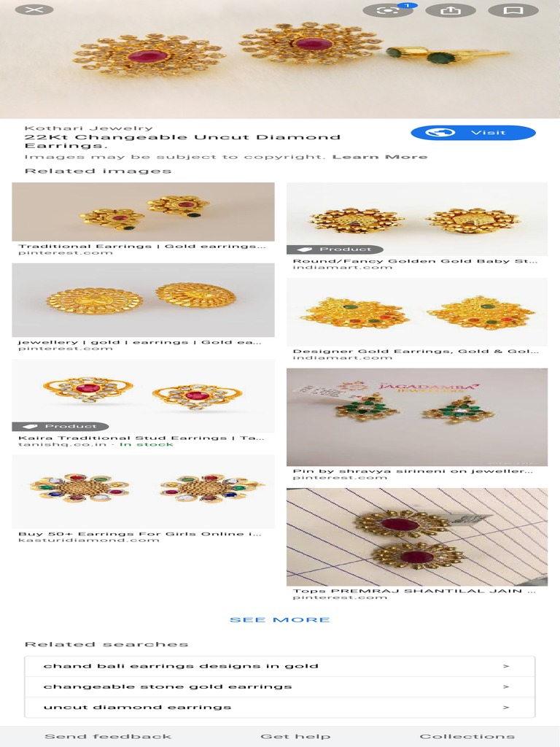Open Buy 50+ Earrings Kasturidiamond result
This screenshot has height=747, width=560.
pyautogui.click(x=143, y=491)
